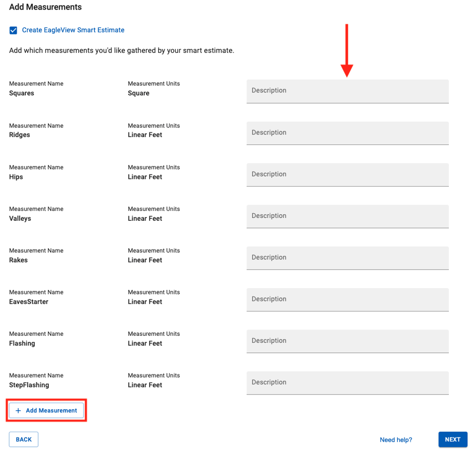Select the Squares measurement name

click(21, 93)
